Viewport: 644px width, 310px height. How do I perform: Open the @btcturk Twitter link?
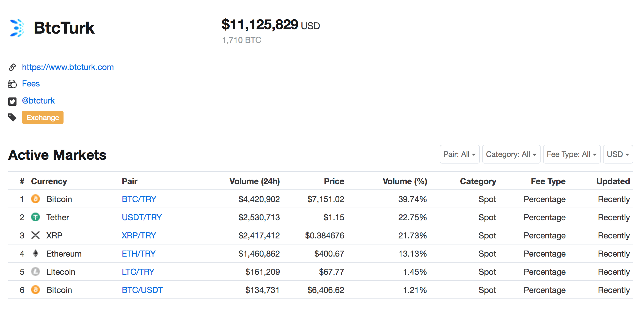[x=38, y=101]
